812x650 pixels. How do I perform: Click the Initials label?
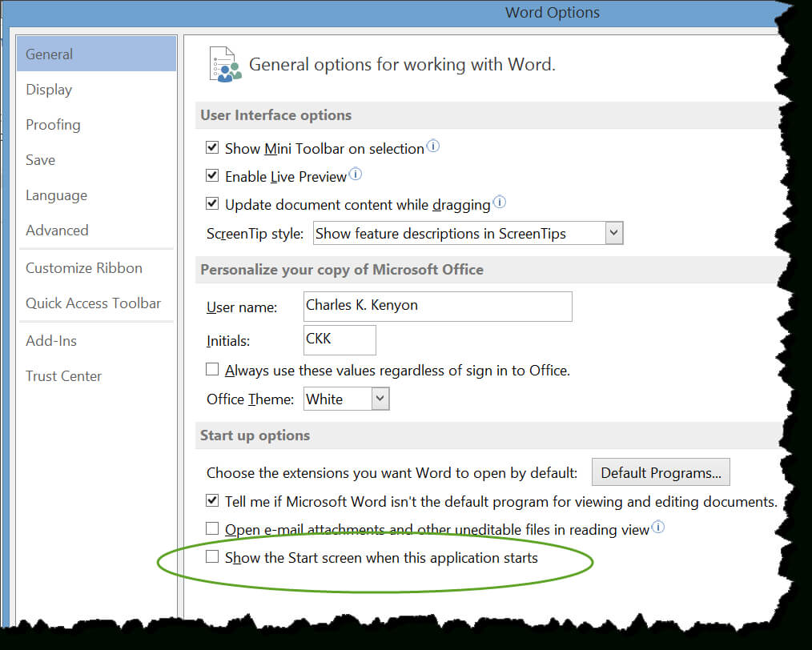[228, 341]
